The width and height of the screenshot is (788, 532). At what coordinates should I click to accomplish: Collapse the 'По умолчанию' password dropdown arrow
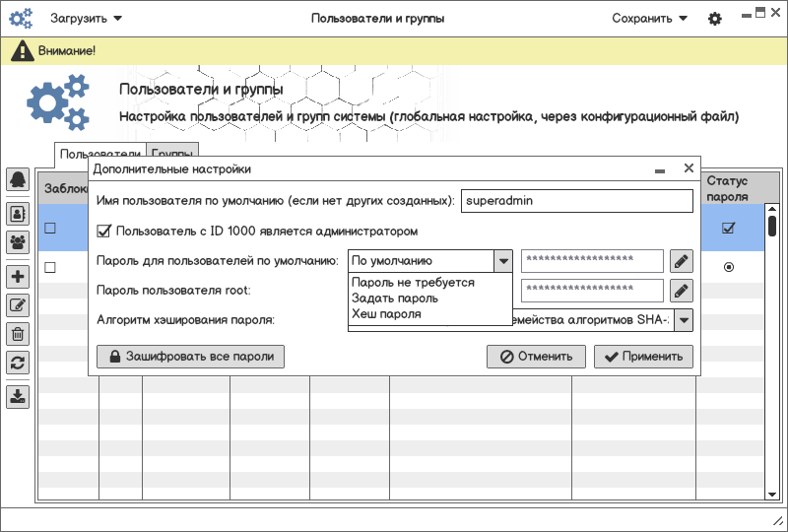tap(503, 261)
